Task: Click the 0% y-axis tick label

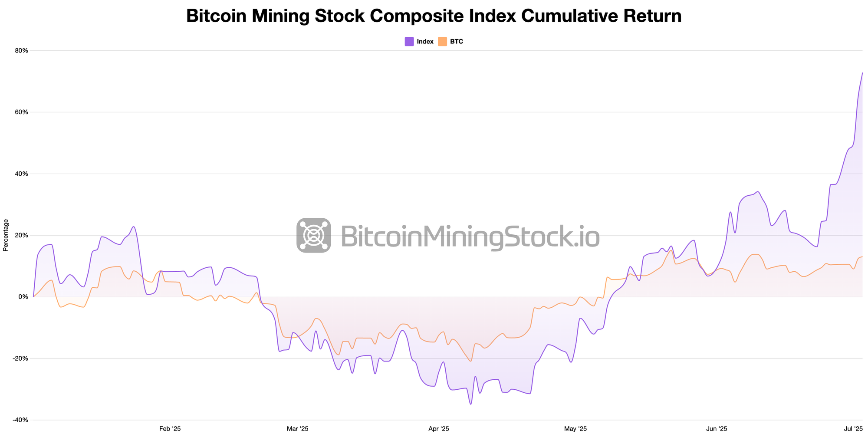Action: click(23, 297)
